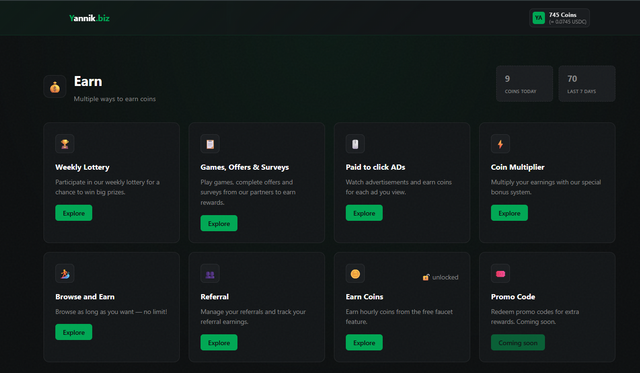Explore the Earn Coins faucet
The width and height of the screenshot is (640, 373).
364,342
